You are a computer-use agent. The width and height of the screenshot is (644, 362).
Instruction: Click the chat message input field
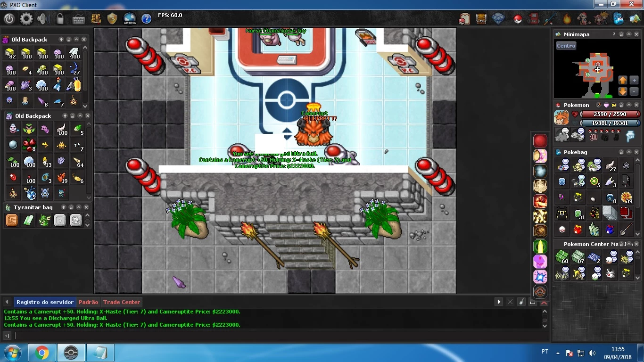pos(281,336)
